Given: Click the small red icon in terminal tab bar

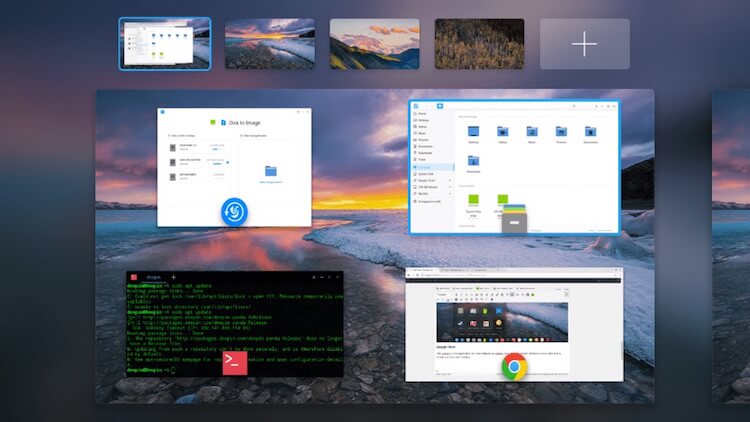Looking at the screenshot, I should (134, 277).
